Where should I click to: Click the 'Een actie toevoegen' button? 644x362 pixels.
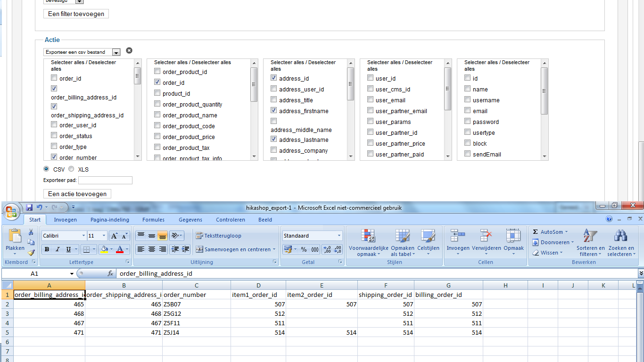[x=77, y=194]
